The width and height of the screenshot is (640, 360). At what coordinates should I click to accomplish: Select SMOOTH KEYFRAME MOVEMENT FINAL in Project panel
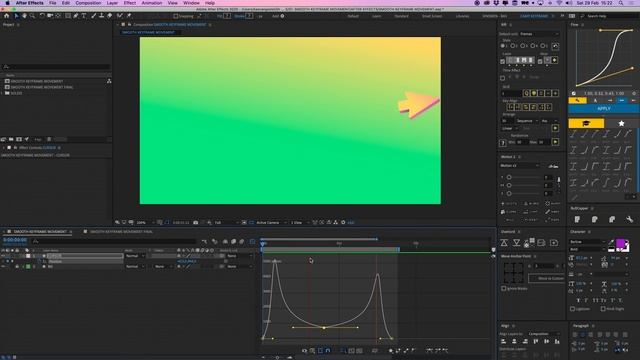42,87
